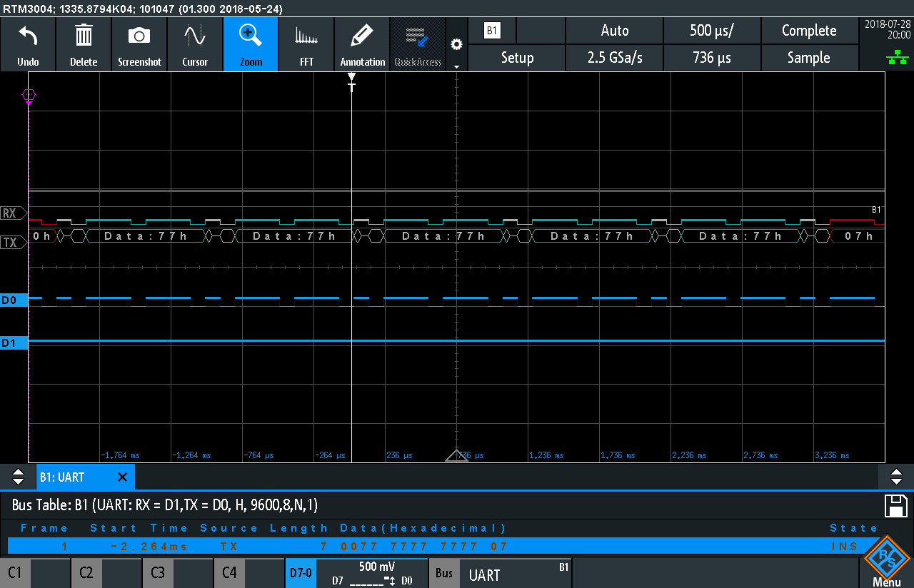The width and height of the screenshot is (914, 588).
Task: Take a screenshot with camera icon
Action: coord(139,44)
